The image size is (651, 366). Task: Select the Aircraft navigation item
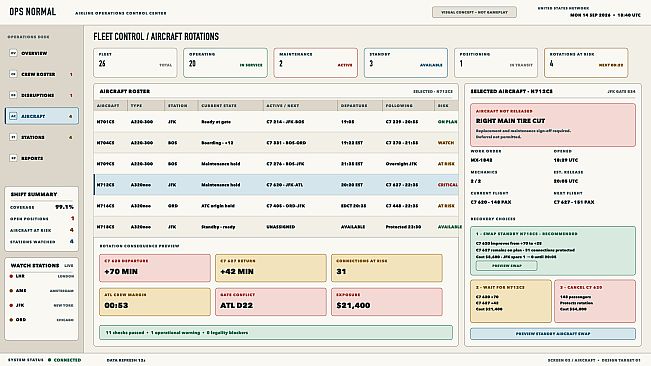(42, 116)
